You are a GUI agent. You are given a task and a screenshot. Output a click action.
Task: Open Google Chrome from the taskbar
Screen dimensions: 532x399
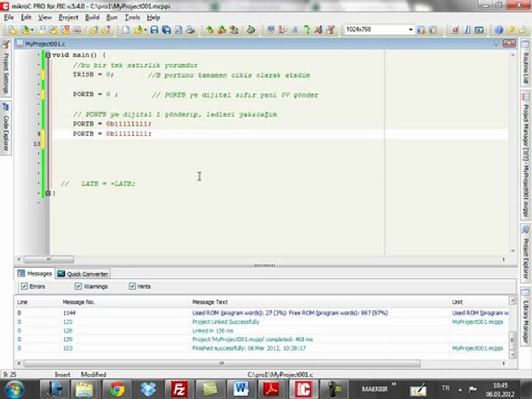point(116,390)
